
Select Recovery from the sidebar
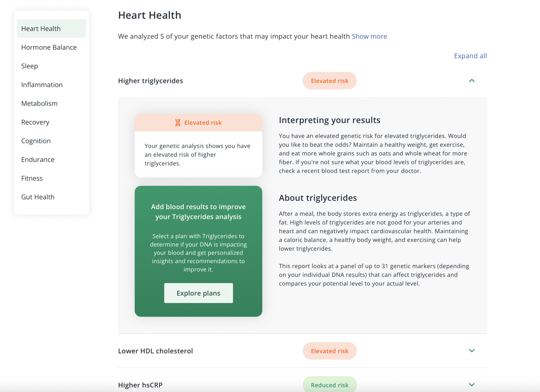pyautogui.click(x=35, y=122)
